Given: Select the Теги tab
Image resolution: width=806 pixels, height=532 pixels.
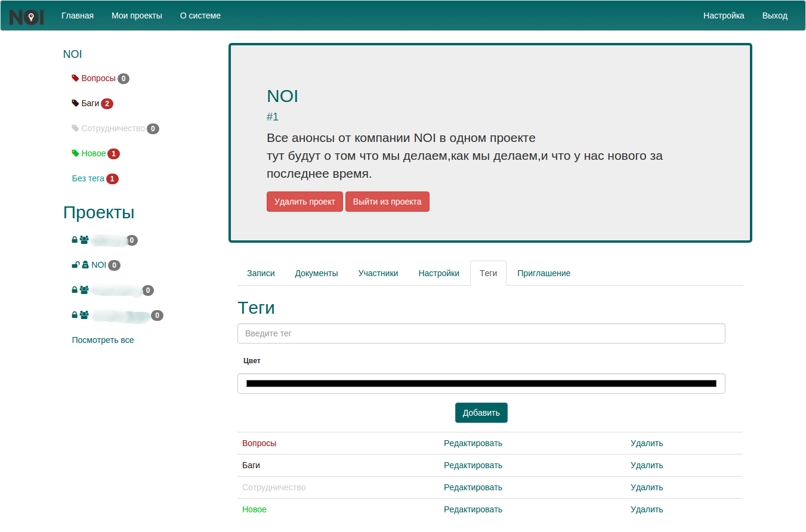Looking at the screenshot, I should pos(488,273).
